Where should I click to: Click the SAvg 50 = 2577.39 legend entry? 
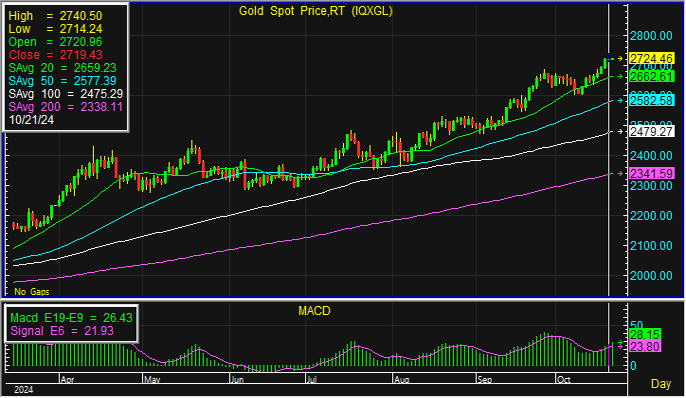pyautogui.click(x=62, y=81)
